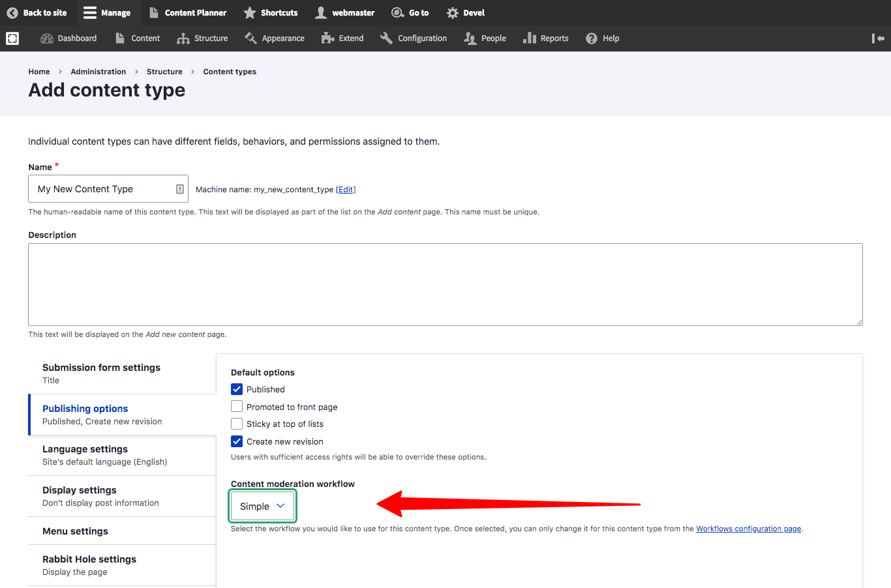Click the Structure hierarchy icon

pos(183,38)
